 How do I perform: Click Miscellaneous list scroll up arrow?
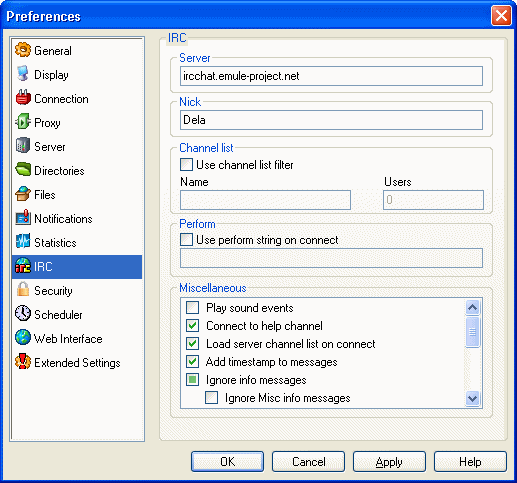coord(472,307)
